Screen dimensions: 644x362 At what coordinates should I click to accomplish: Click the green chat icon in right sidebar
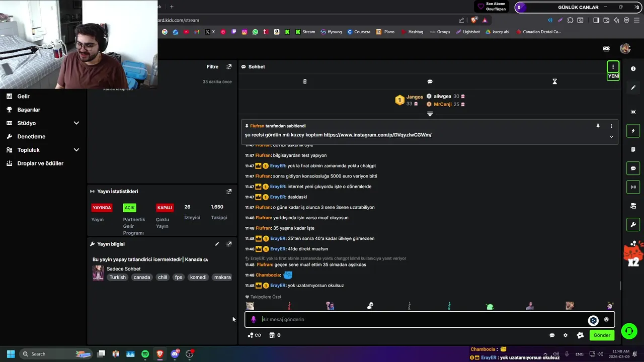tap(633, 168)
